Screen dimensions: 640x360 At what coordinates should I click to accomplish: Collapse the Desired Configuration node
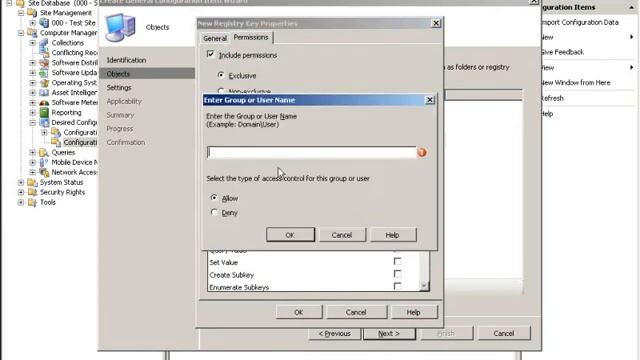click(x=33, y=122)
